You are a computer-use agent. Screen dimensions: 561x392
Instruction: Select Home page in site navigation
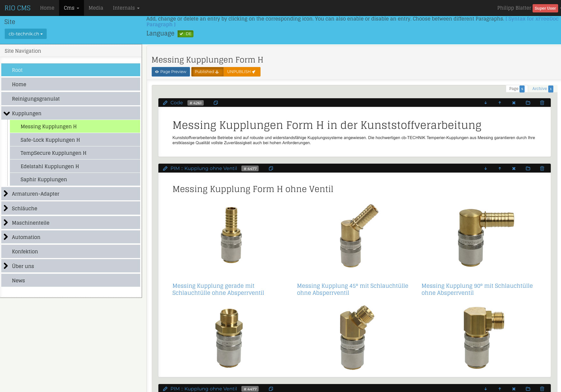click(71, 84)
